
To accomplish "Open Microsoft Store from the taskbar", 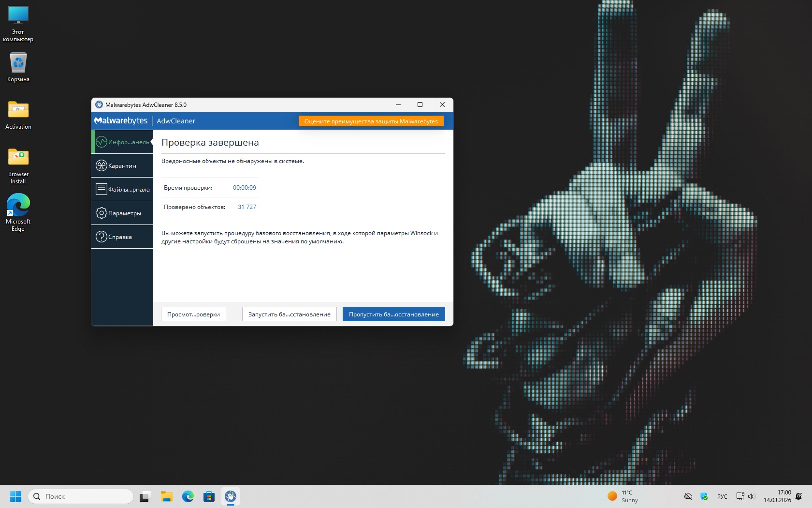I will tap(209, 496).
